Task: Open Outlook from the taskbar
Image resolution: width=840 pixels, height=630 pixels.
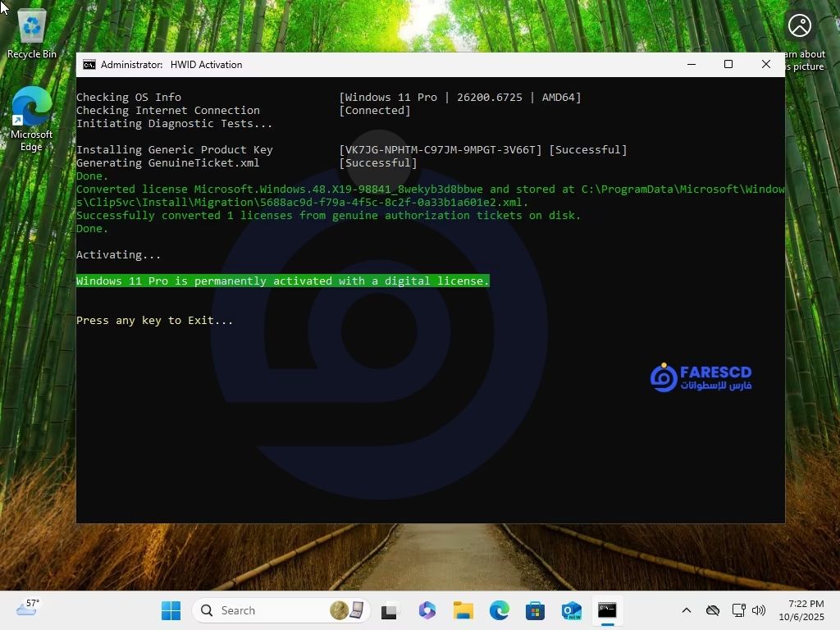Action: pos(570,610)
